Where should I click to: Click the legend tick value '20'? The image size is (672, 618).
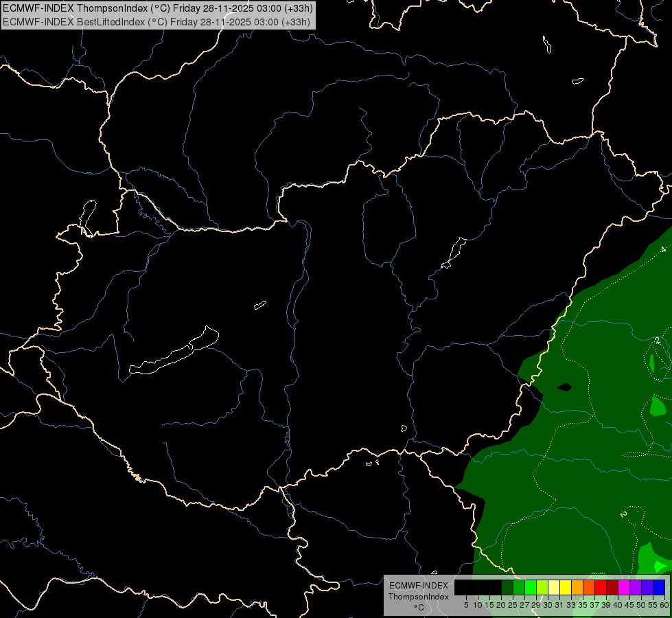pyautogui.click(x=501, y=605)
